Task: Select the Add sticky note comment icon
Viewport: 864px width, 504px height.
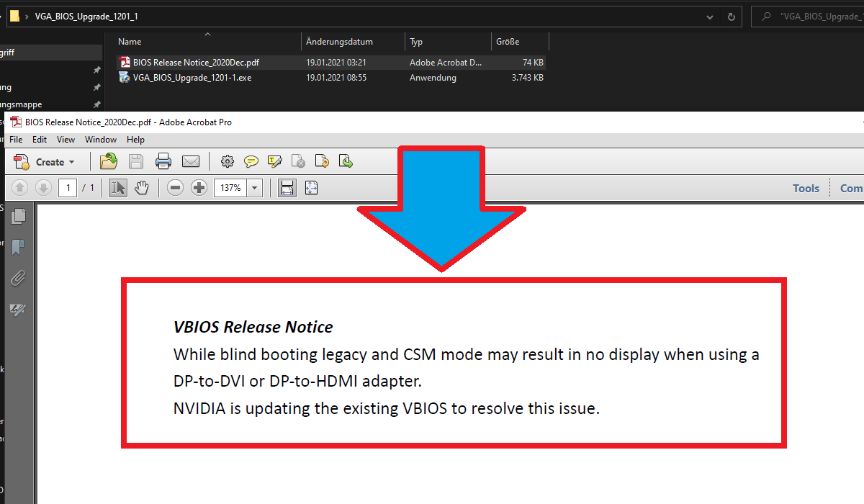Action: [251, 161]
